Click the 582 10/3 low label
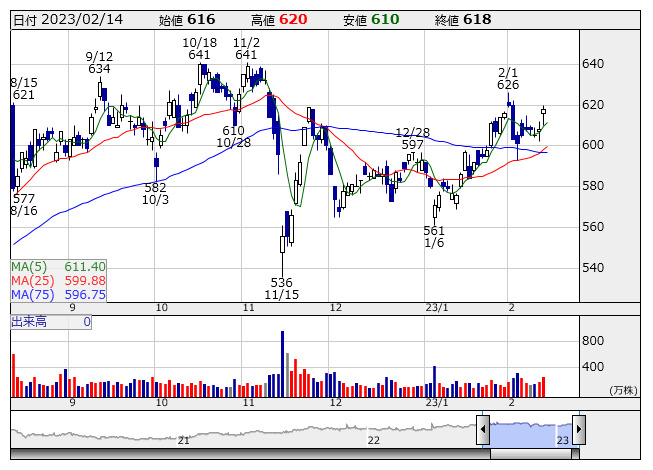 click(x=155, y=194)
